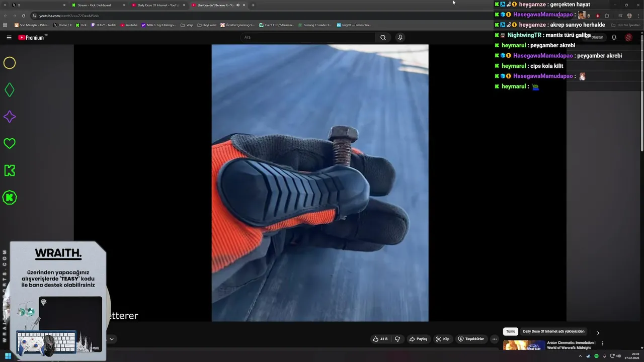644x362 pixels.
Task: Open the NBA 3. Lig bookmark
Action: [158, 25]
